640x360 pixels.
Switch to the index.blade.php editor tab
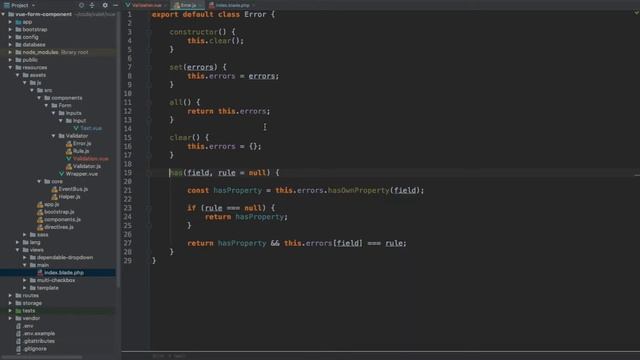[x=231, y=5]
